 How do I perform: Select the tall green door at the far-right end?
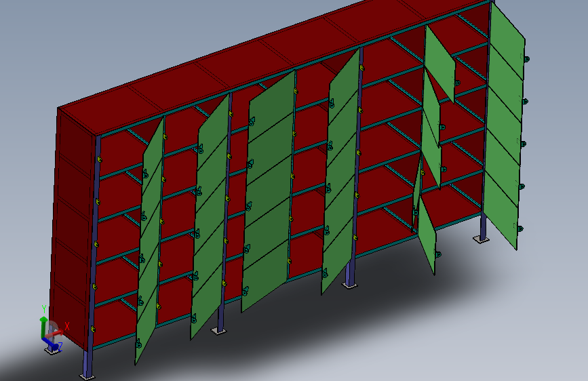(x=503, y=125)
